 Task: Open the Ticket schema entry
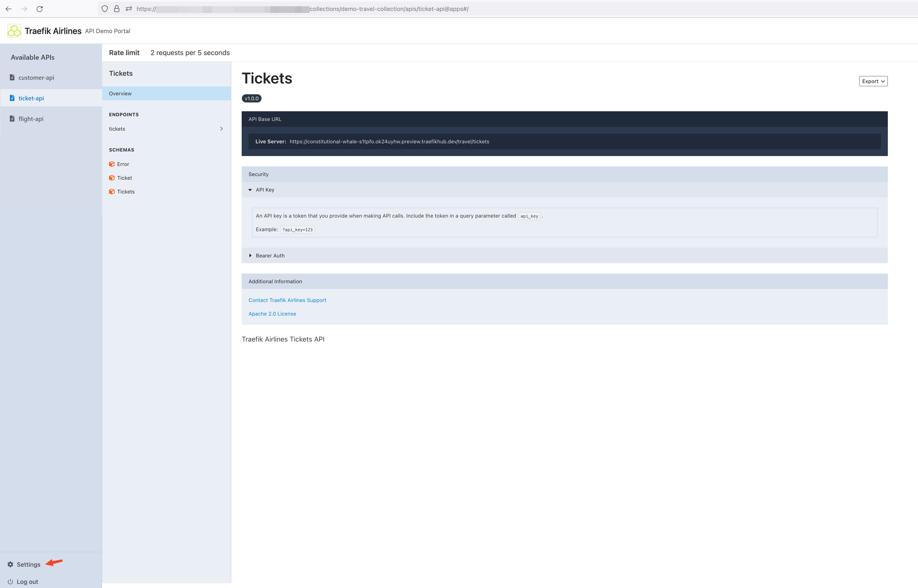tap(124, 178)
